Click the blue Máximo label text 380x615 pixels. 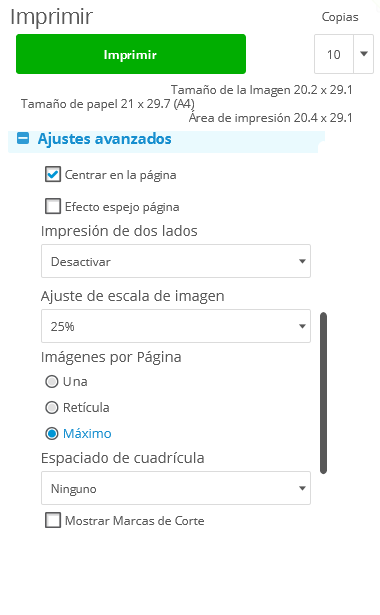coord(87,433)
